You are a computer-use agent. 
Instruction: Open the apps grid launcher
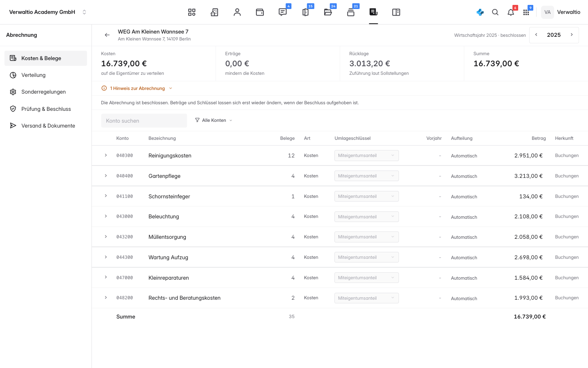coord(526,12)
